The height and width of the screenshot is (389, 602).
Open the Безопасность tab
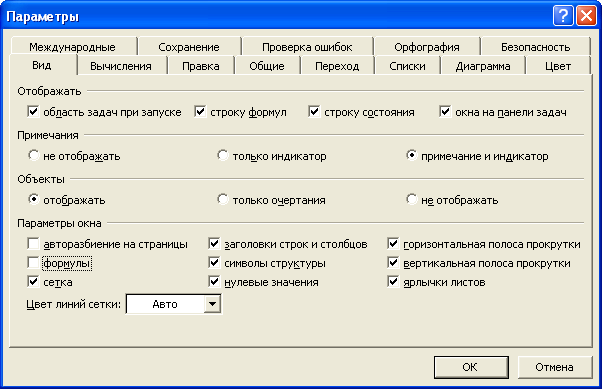click(535, 47)
